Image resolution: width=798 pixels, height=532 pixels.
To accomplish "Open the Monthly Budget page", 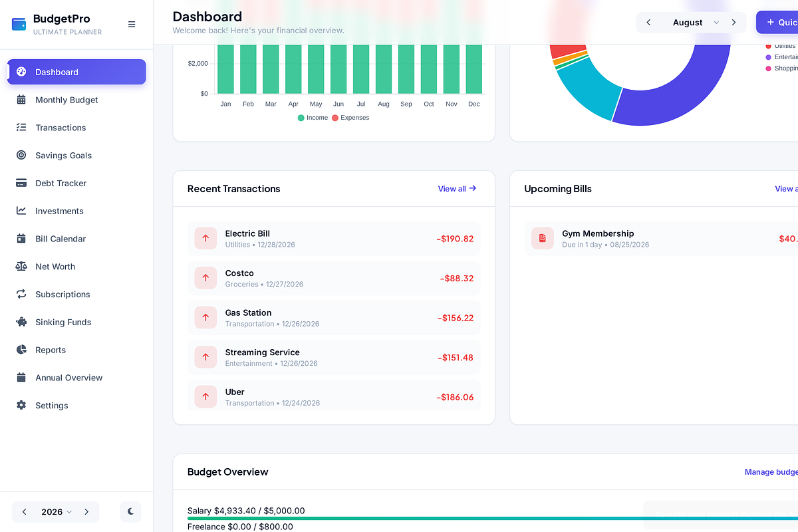I will (x=76, y=100).
